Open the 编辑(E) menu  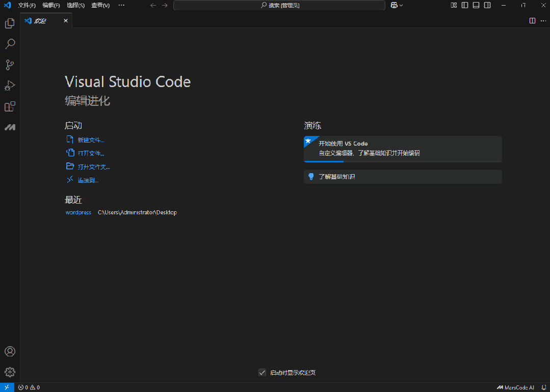[x=51, y=5]
